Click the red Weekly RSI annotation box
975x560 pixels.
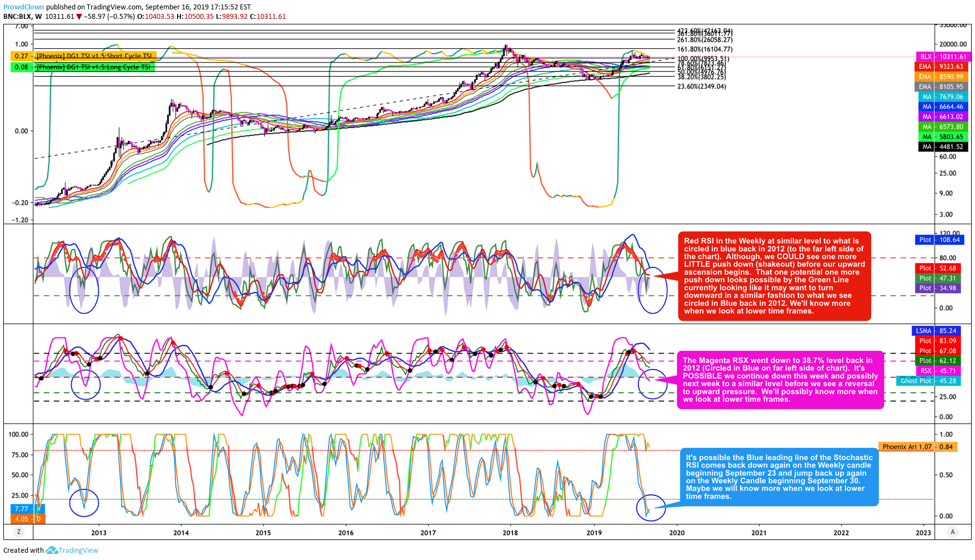click(x=775, y=276)
